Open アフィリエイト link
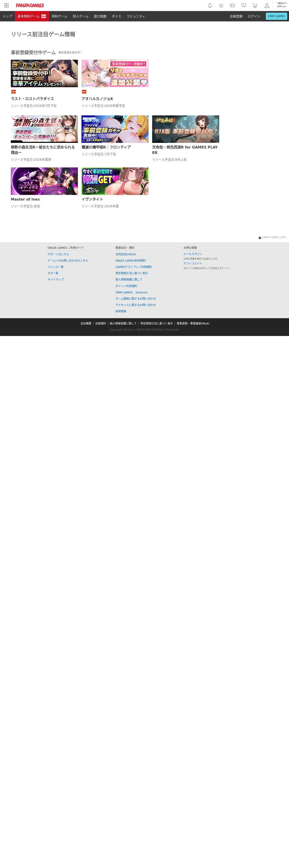This screenshot has height=868, width=289. pos(193,263)
